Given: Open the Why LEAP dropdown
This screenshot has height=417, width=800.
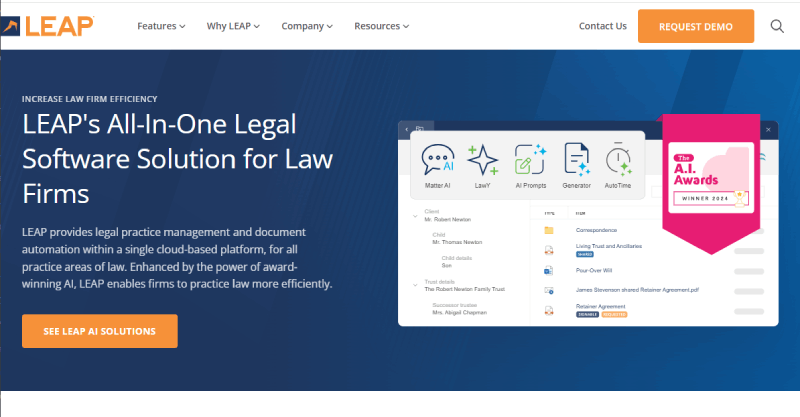Looking at the screenshot, I should pos(234,26).
